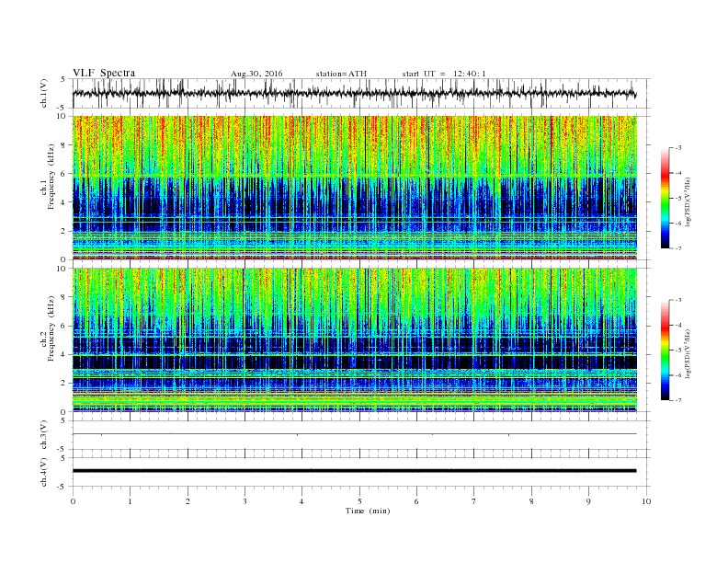Click the ch.1 voltage waveform trace
Image resolution: width=728 pixels, height=563 pixels.
[354, 93]
